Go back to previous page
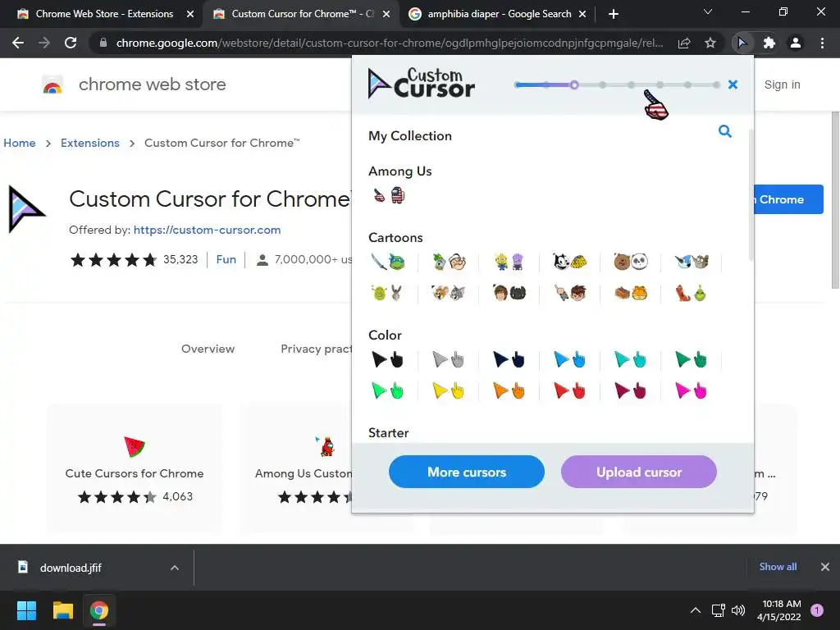Screen dimensions: 840x630 coord(18,43)
